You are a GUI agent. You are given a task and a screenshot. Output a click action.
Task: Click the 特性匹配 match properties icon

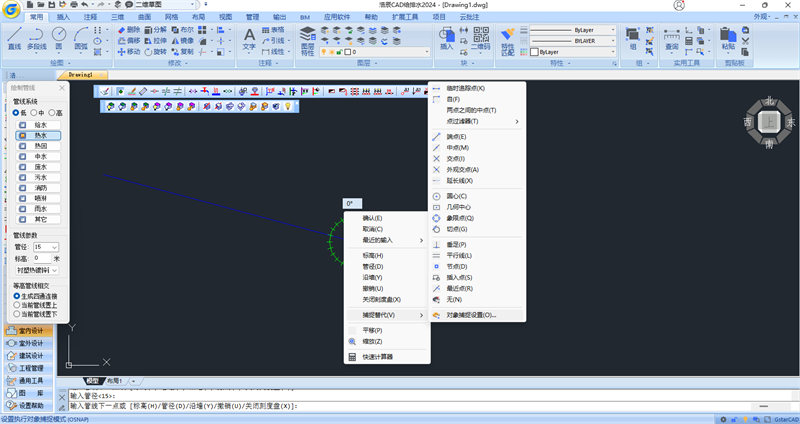pyautogui.click(x=508, y=39)
